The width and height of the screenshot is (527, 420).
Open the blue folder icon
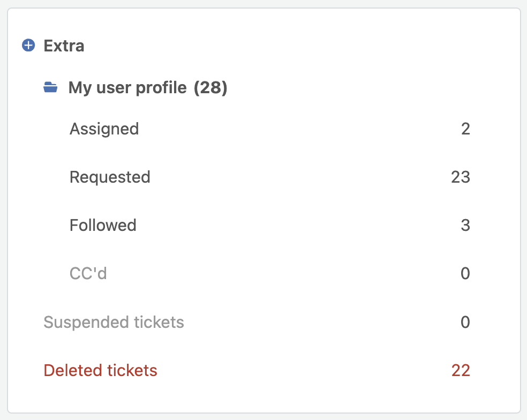coord(50,87)
